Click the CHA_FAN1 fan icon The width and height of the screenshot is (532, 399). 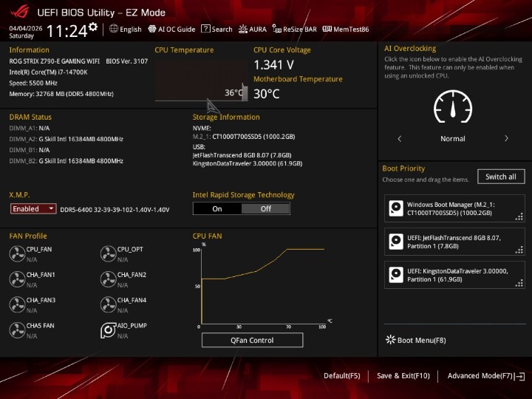tap(17, 279)
